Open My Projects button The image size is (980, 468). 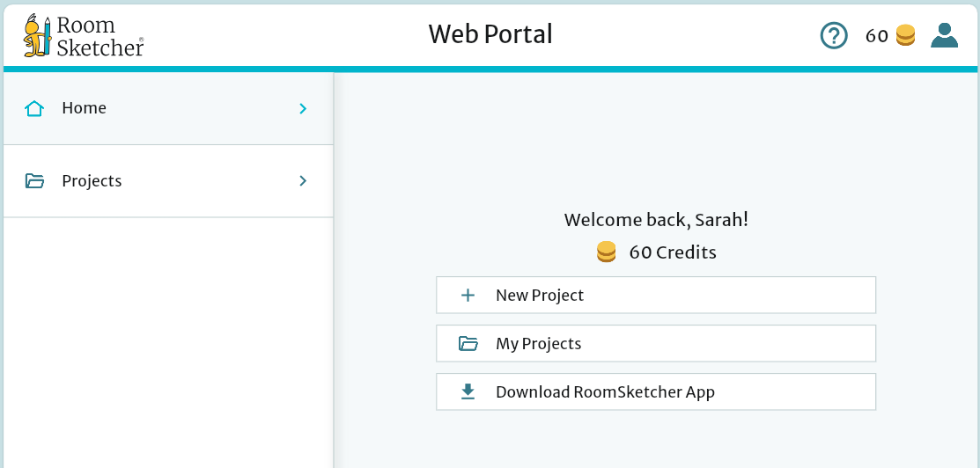click(656, 343)
